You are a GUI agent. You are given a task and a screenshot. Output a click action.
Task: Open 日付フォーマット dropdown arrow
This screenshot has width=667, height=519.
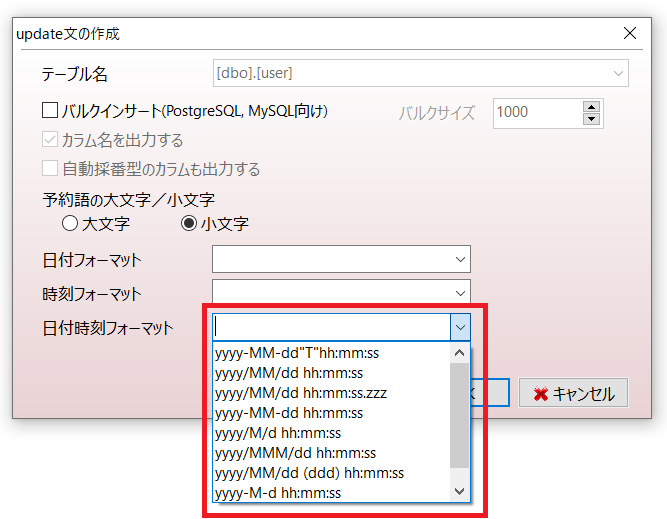point(460,259)
